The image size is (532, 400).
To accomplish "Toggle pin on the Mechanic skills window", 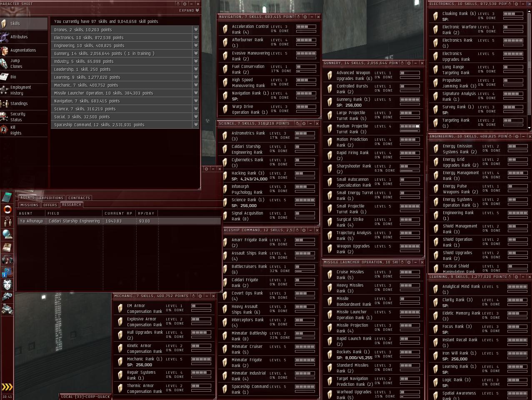I will (x=200, y=296).
